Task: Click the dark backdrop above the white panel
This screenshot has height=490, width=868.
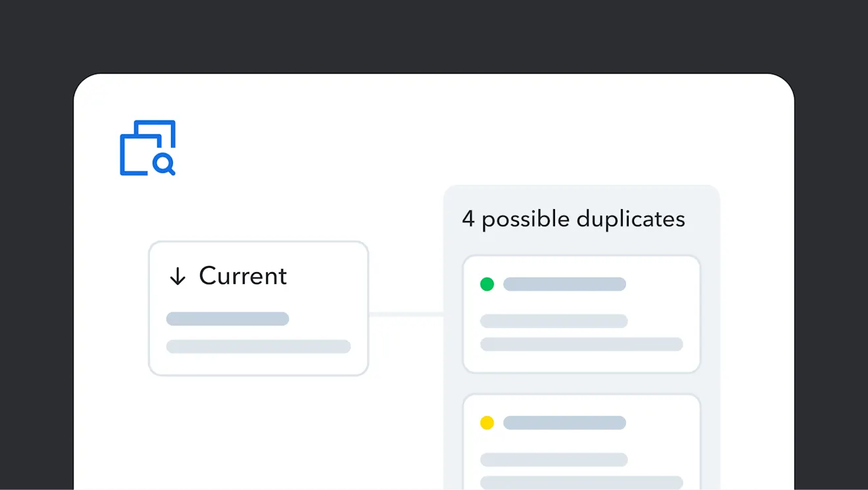Action: 434,36
